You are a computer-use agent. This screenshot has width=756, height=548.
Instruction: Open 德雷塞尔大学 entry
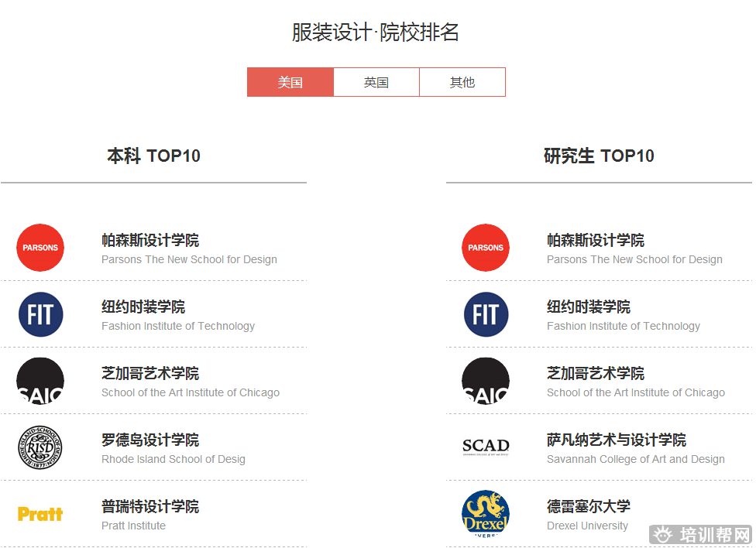tap(589, 506)
